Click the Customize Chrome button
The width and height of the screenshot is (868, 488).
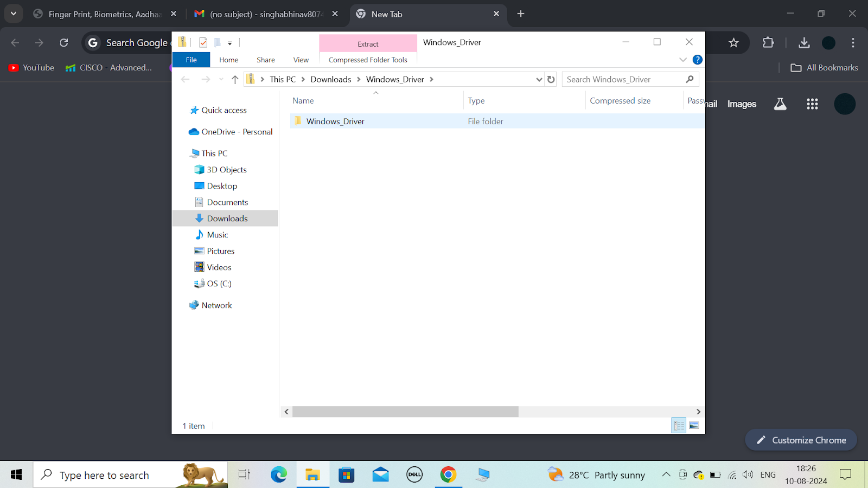801,440
